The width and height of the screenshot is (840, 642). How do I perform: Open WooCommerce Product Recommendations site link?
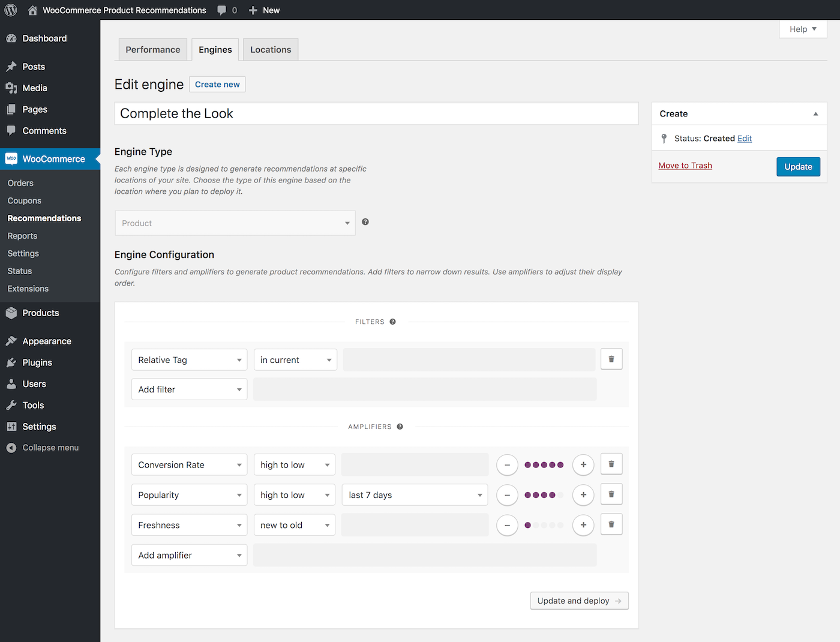pyautogui.click(x=117, y=10)
